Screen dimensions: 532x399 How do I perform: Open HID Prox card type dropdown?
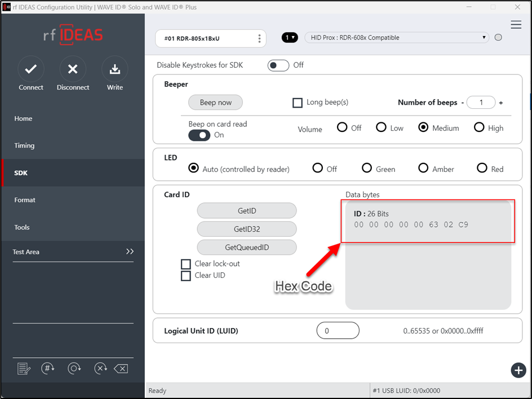pyautogui.click(x=397, y=37)
